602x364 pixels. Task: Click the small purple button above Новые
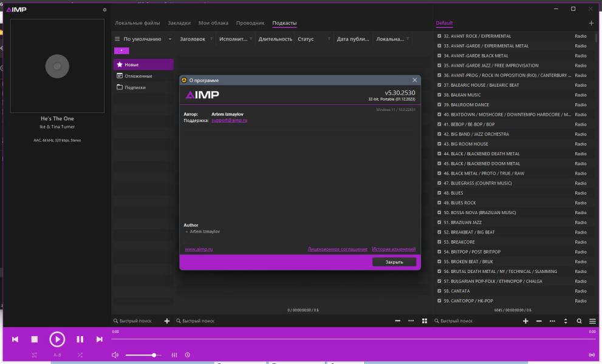coord(121,50)
